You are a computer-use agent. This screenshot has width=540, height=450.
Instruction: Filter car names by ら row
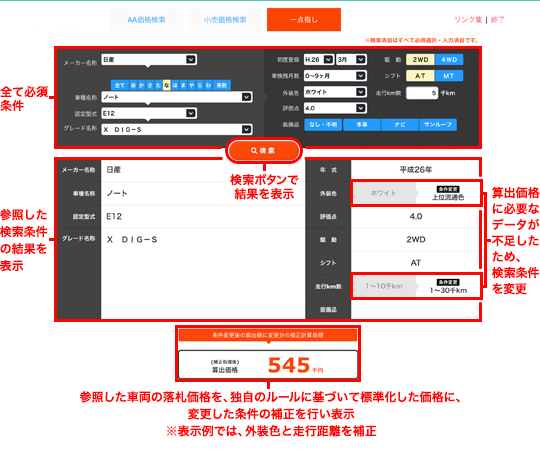click(200, 85)
